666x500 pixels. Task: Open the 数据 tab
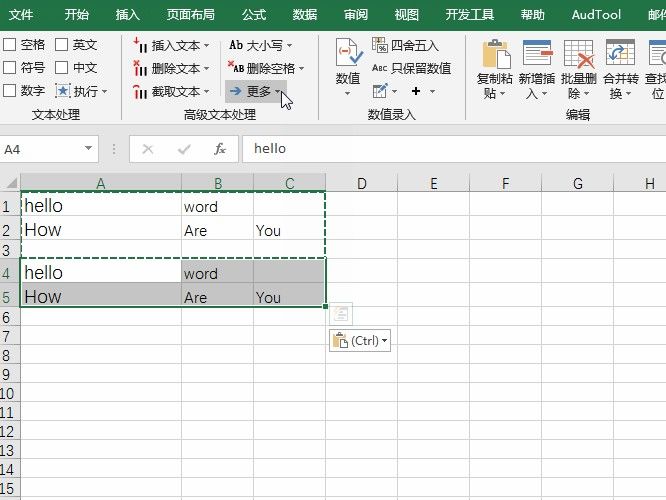(305, 15)
